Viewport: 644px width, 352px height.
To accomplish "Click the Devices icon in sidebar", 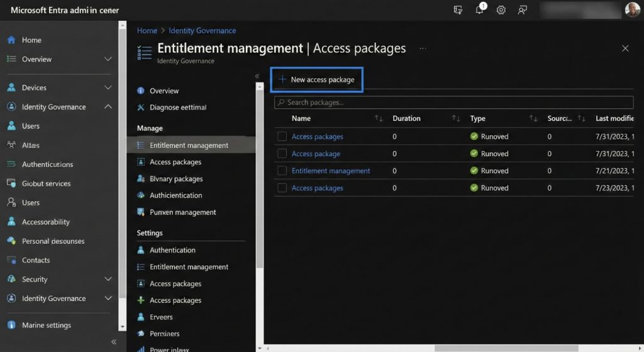I will point(11,88).
